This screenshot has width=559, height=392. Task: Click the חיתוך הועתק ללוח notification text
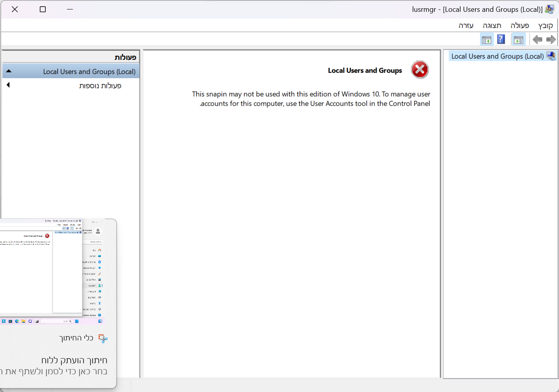pos(74,360)
